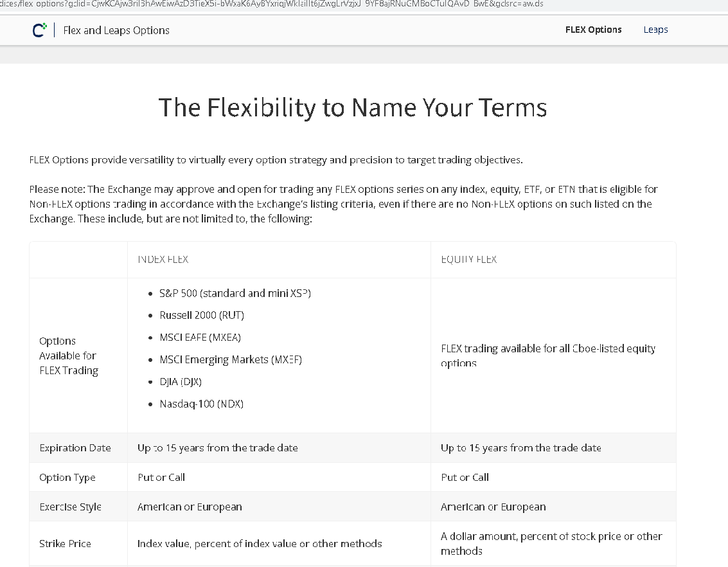Viewport: 728px width, 567px height.
Task: Click the Options Available for FLEX Trading label
Action: tap(69, 355)
